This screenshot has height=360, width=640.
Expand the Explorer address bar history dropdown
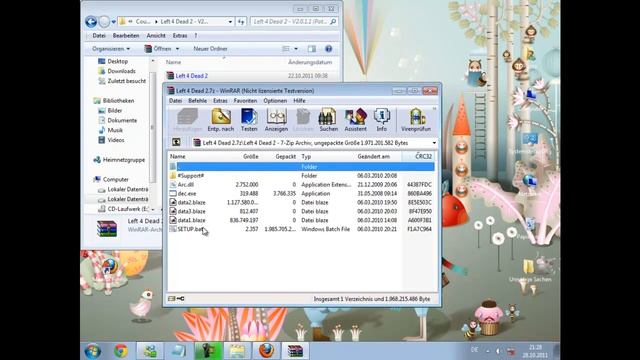pos(230,22)
